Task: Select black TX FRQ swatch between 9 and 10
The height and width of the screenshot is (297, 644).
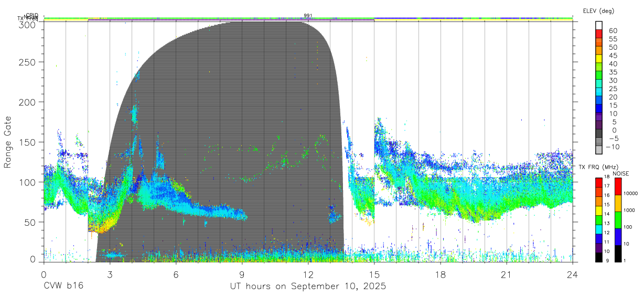Action: [x=598, y=257]
